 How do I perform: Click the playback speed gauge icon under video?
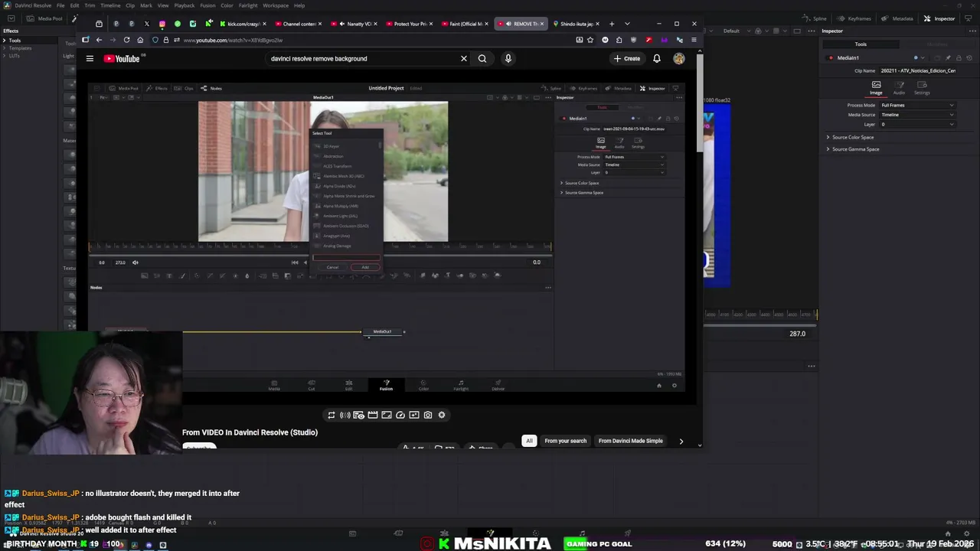point(400,415)
